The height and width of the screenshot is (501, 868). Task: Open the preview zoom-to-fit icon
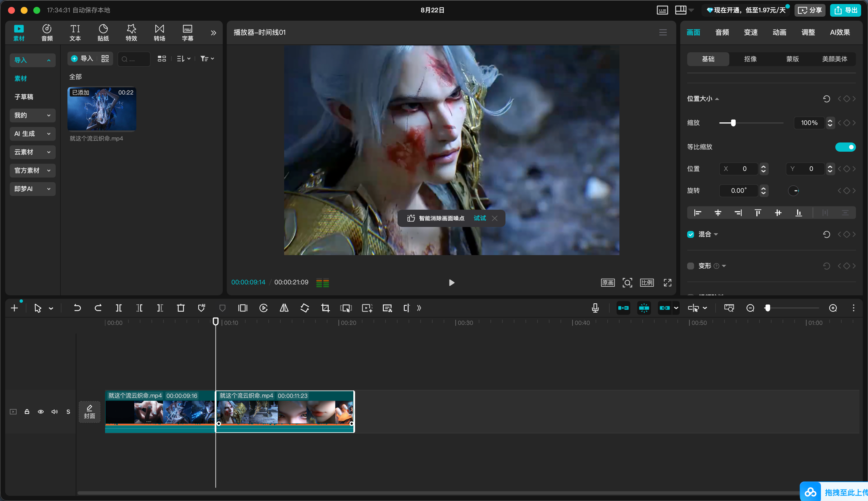627,282
